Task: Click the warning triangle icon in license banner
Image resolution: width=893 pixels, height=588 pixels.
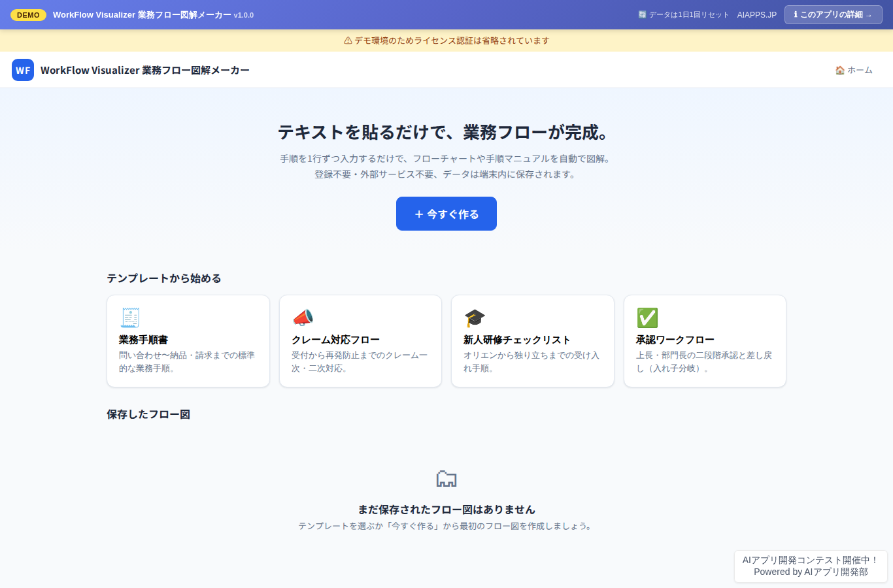Action: tap(348, 41)
